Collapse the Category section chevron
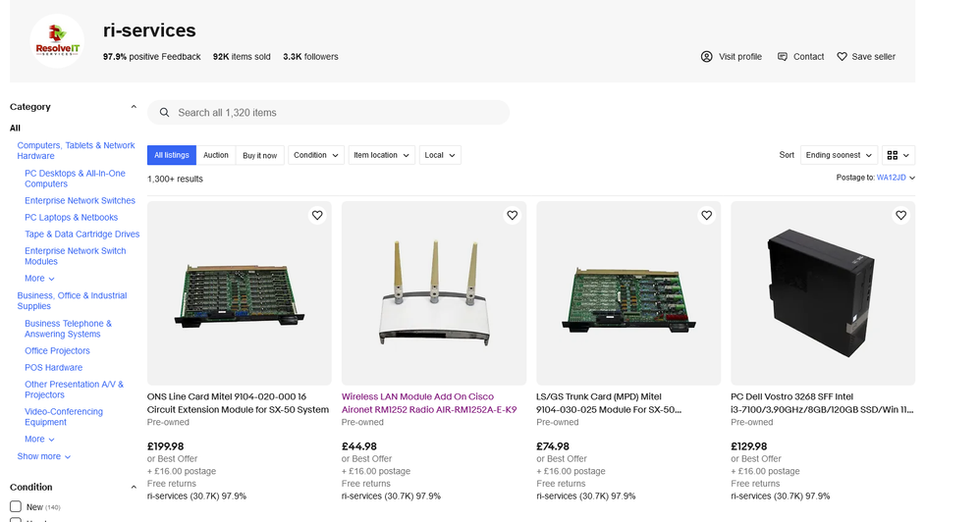The width and height of the screenshot is (980, 522). [x=134, y=107]
